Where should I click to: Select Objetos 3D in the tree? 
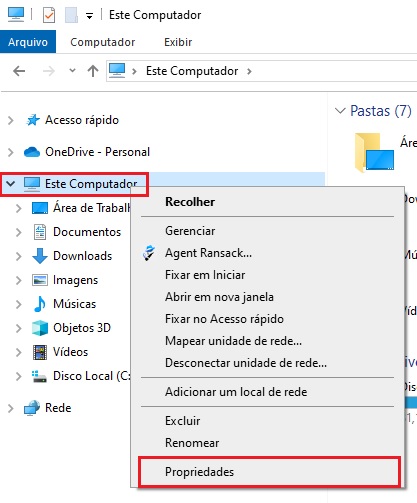(x=82, y=328)
